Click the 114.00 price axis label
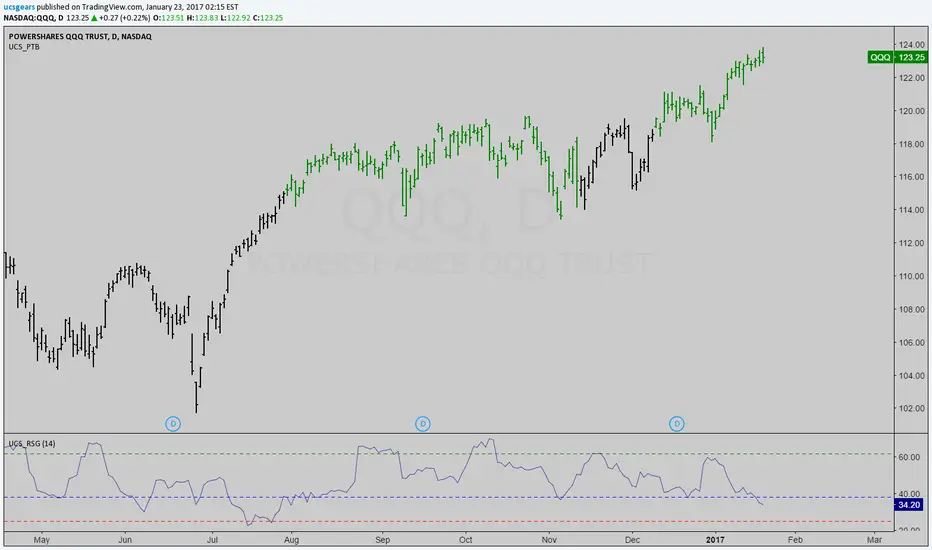The image size is (932, 550). (912, 210)
